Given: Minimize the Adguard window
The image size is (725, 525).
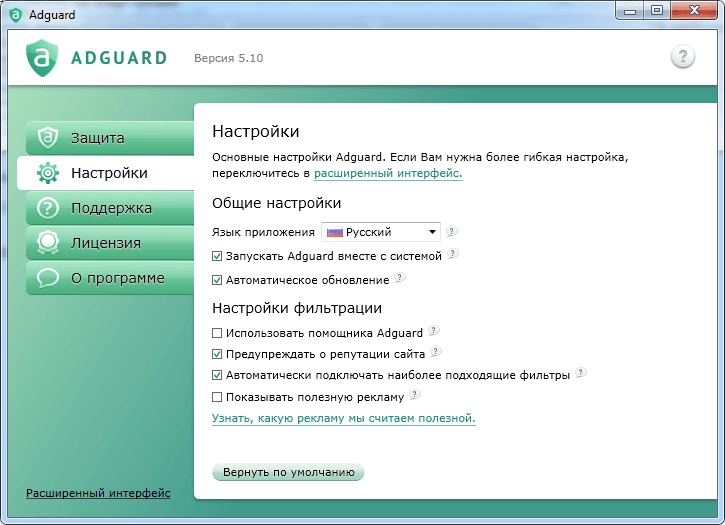Looking at the screenshot, I should (x=630, y=11).
